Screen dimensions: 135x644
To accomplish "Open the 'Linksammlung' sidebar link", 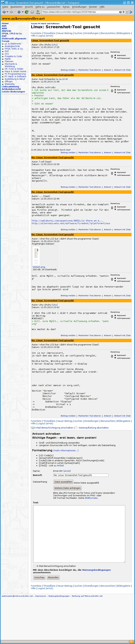I will coord(10,86).
